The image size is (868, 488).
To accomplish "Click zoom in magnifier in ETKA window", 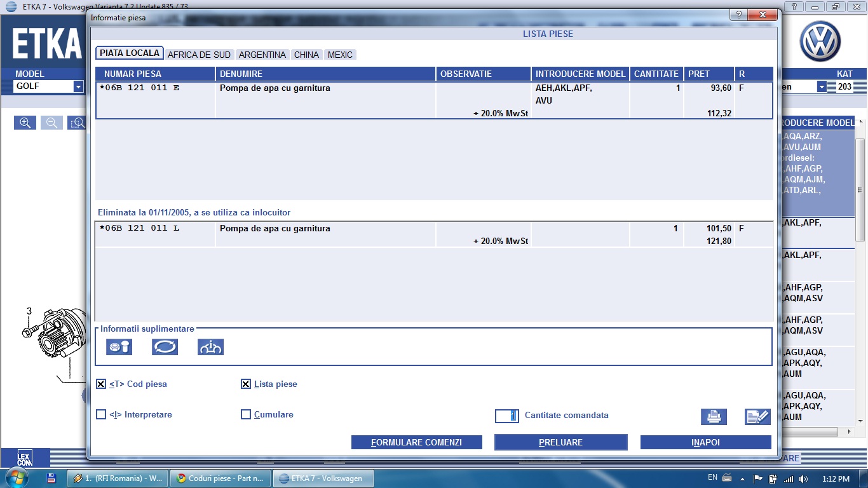I will pyautogui.click(x=25, y=123).
